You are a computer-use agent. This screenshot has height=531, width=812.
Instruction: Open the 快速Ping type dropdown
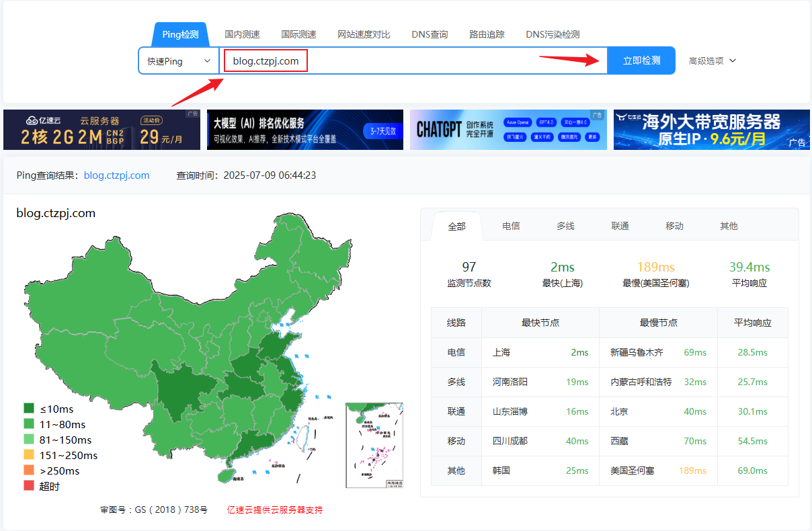click(x=179, y=61)
